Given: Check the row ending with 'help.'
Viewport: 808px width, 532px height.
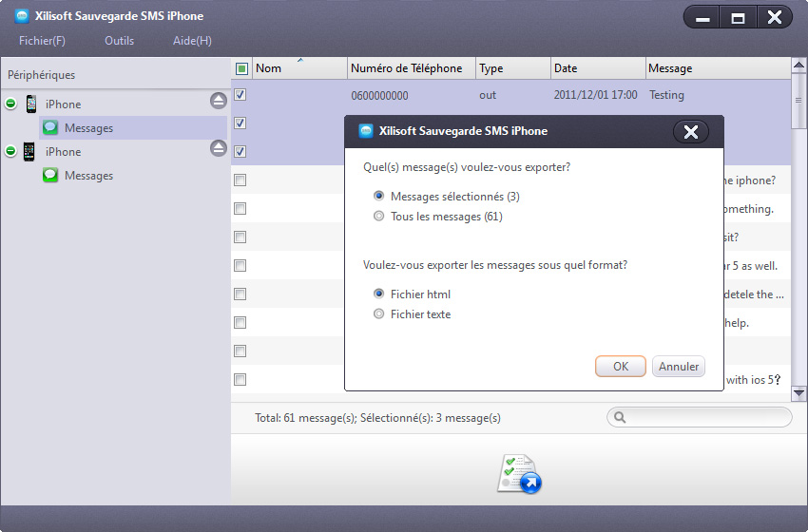Looking at the screenshot, I should click(240, 322).
